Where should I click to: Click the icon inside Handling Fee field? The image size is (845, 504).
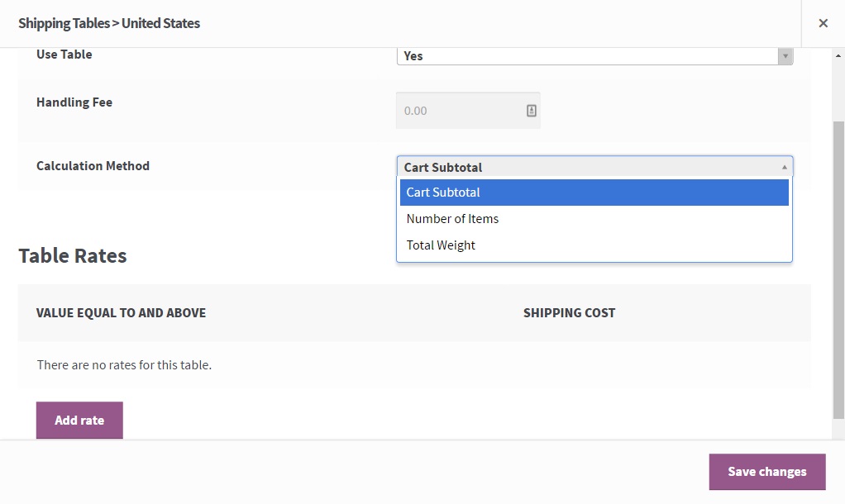point(532,111)
